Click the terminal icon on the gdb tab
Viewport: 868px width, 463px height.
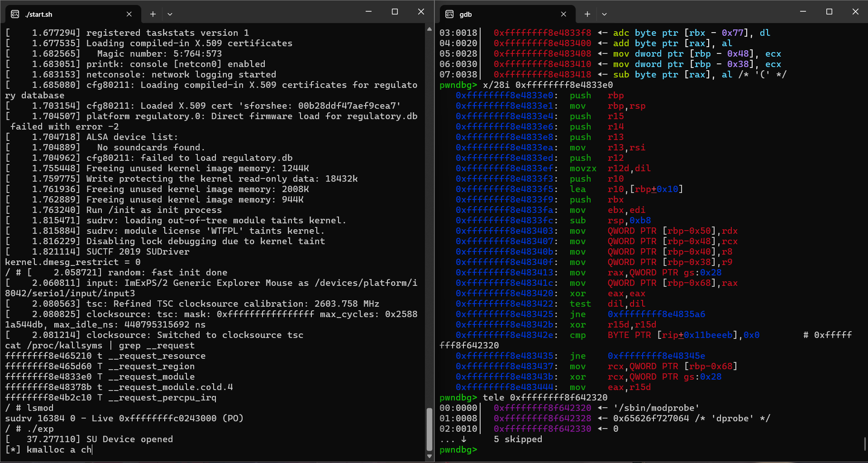(x=449, y=14)
